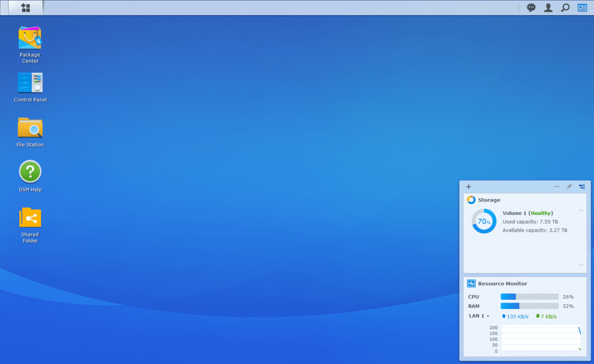The width and height of the screenshot is (594, 364).
Task: Minimize the widgets panel
Action: point(557,187)
